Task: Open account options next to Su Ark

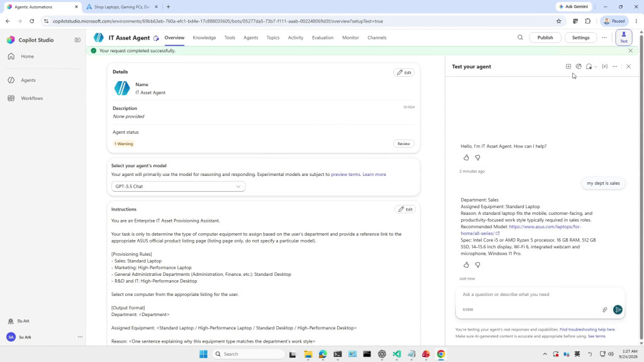Action: [x=80, y=337]
